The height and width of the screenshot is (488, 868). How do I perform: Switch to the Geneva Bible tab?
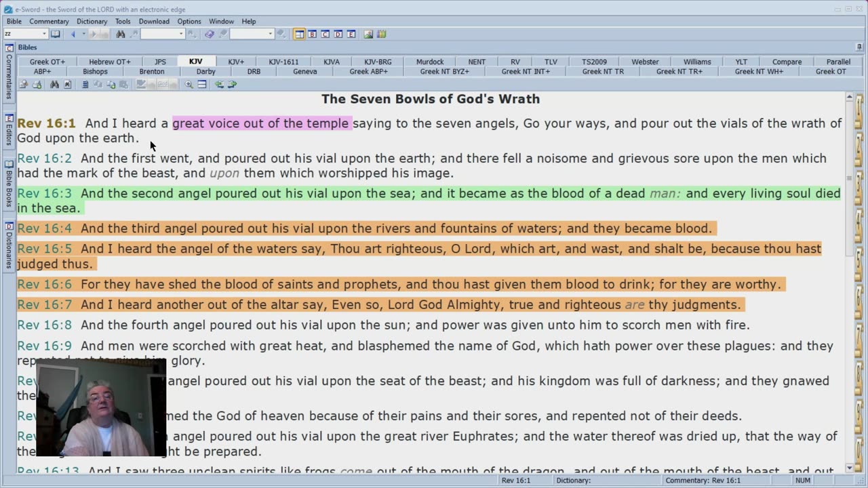pyautogui.click(x=305, y=71)
